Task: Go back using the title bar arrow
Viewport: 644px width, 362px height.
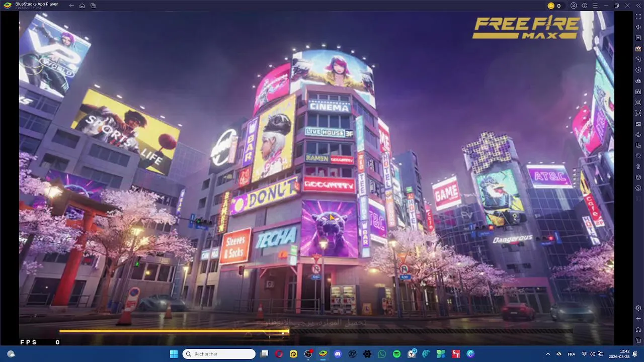Action: point(71,6)
